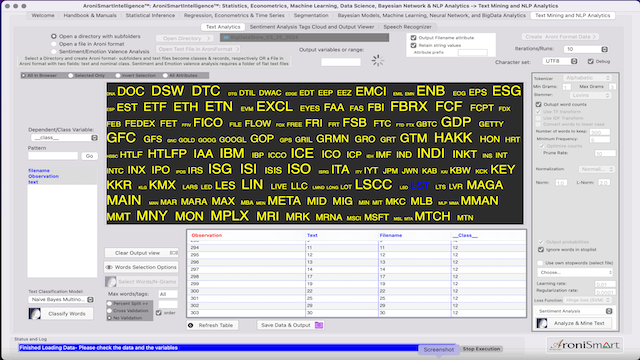
Task: Click the Select Words/N-Grams icon
Action: pos(111,282)
